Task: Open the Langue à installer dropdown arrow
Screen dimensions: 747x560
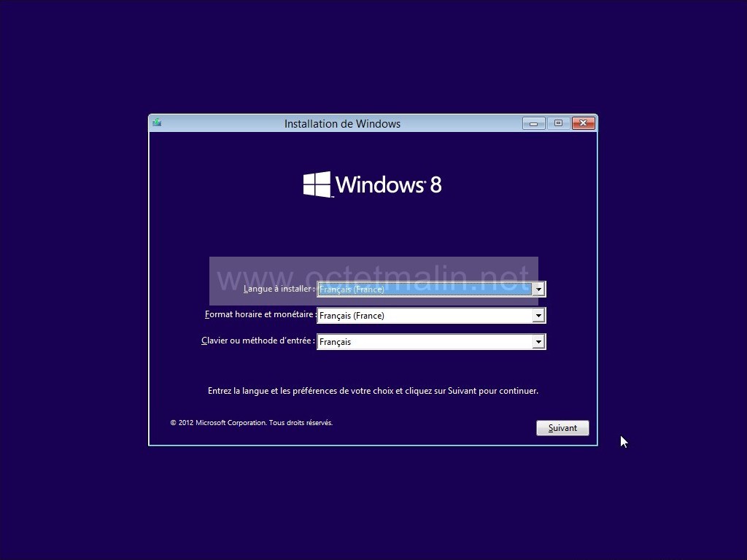Action: (538, 289)
